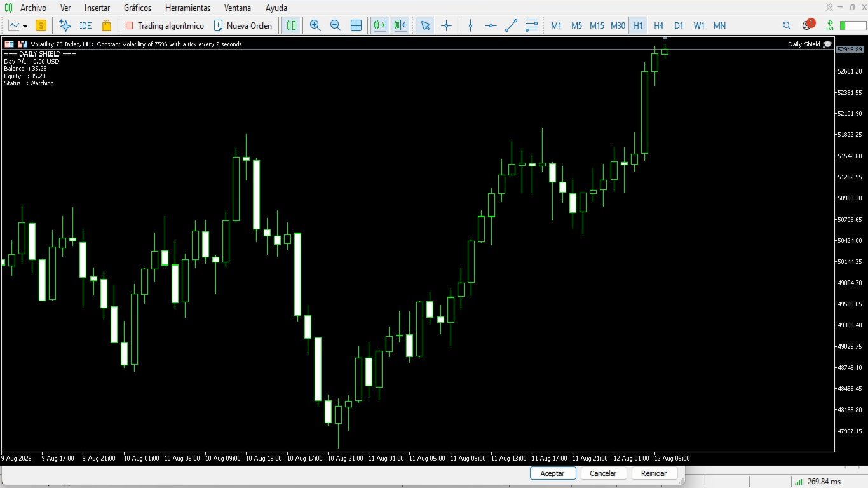Toggle Trading algorítmico on
The width and height of the screenshot is (868, 488).
pos(165,25)
